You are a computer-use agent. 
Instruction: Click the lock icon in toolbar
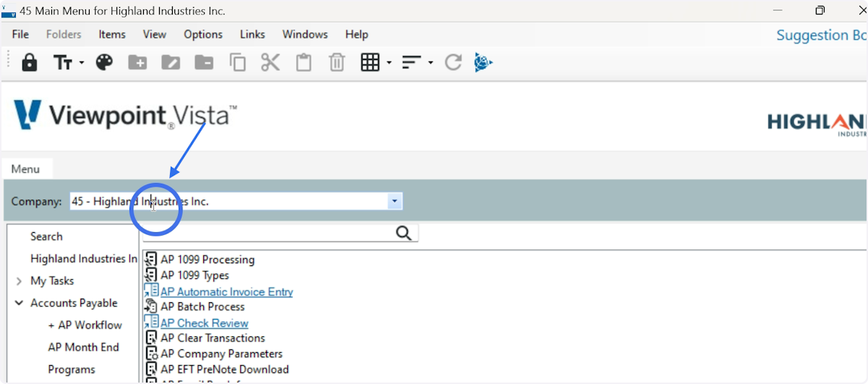(x=30, y=63)
